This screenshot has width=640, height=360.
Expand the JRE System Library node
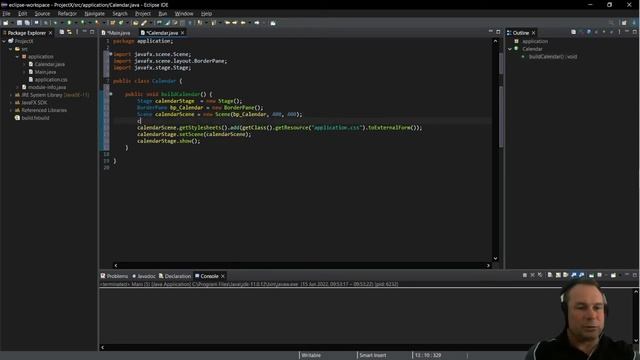(x=11, y=95)
